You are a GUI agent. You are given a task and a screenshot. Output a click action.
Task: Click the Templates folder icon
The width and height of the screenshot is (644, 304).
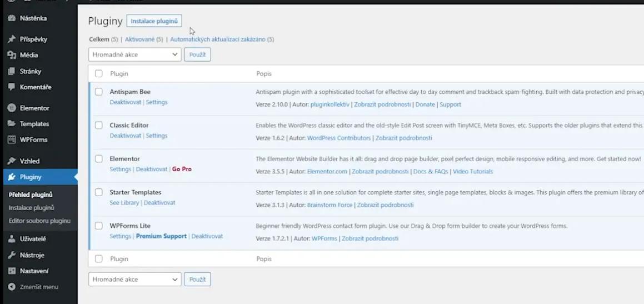[12, 123]
